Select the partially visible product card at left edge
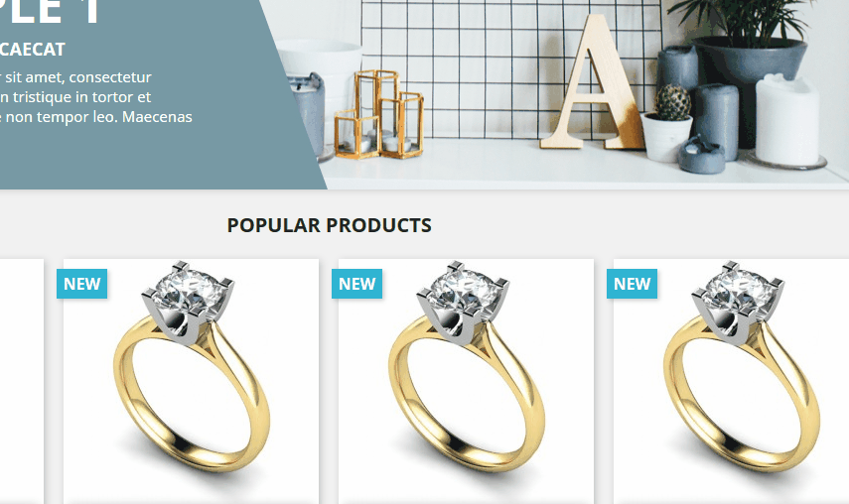This screenshot has width=849, height=504. point(22,381)
